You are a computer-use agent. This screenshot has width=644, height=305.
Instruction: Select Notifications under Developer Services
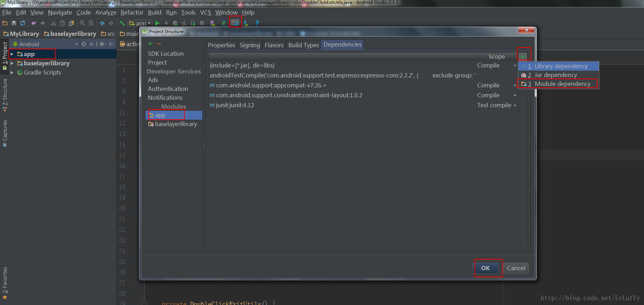coord(165,98)
